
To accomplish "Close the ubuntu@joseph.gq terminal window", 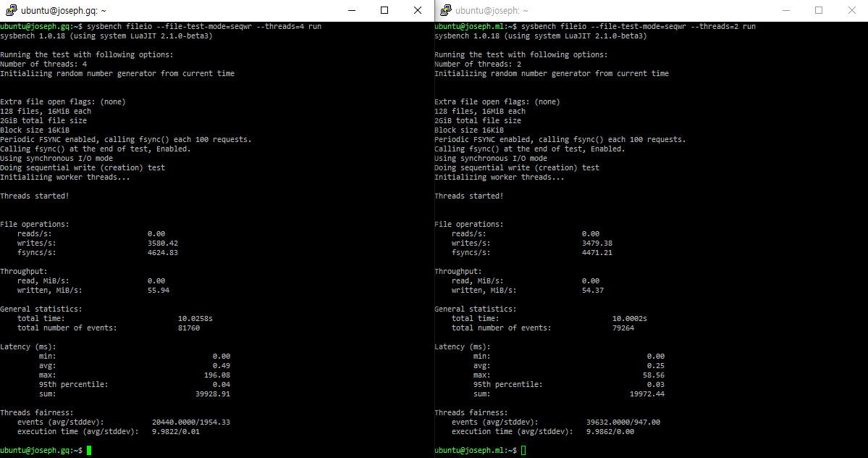I will click(418, 11).
